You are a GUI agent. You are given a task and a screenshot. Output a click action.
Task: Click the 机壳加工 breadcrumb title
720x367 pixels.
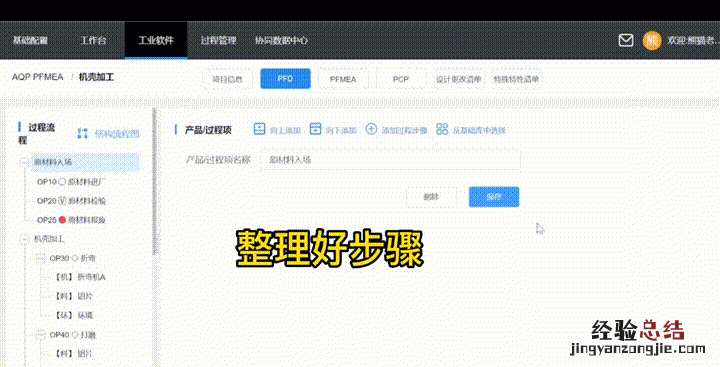(96, 77)
